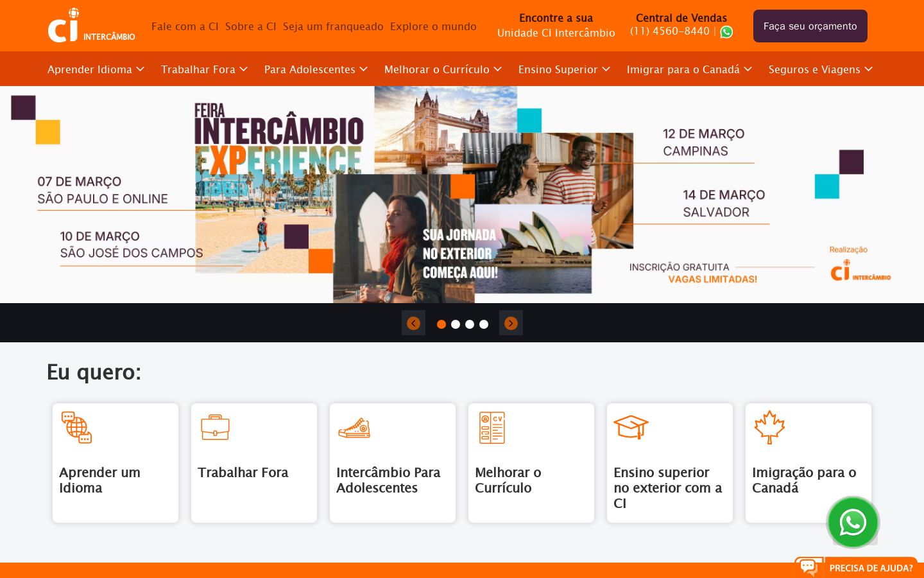The image size is (924, 578).
Task: Select the Imigração para o Canadá card title
Action: coord(804,480)
